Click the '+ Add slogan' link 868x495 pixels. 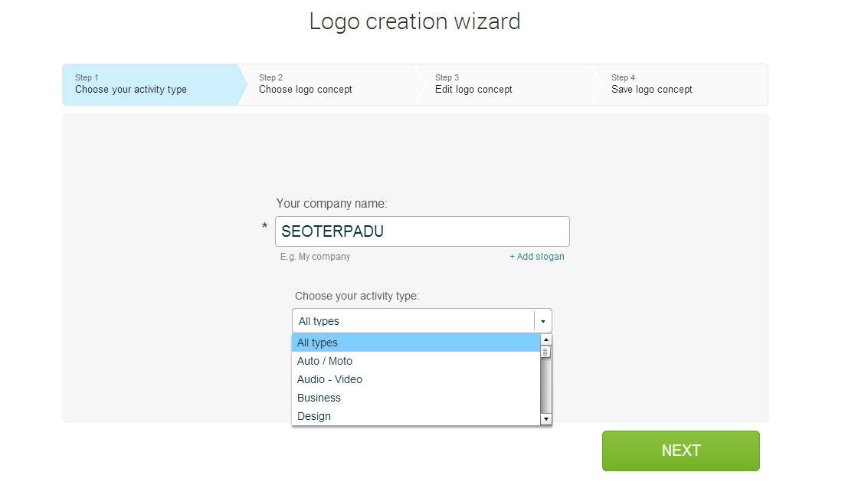pyautogui.click(x=536, y=257)
